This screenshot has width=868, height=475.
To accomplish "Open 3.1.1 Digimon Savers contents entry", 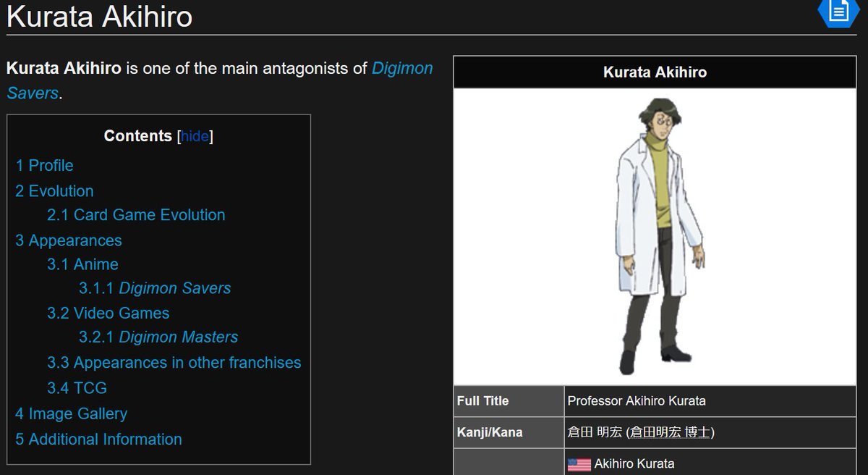I will [155, 288].
